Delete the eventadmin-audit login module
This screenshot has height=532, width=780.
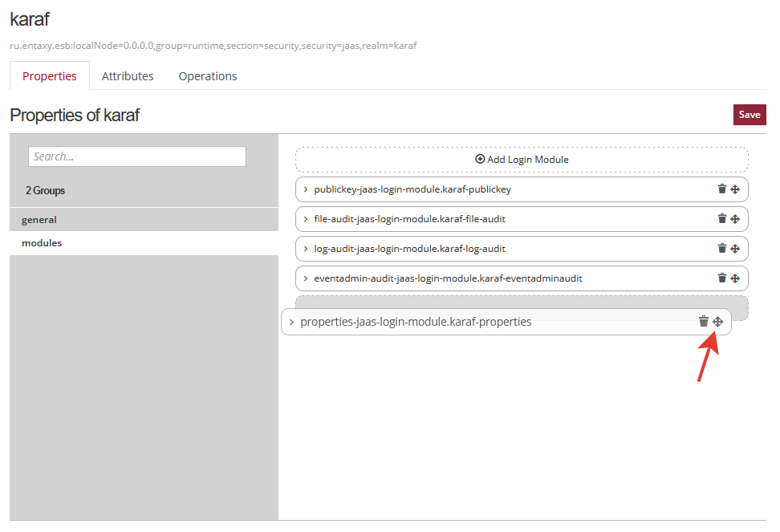click(721, 278)
